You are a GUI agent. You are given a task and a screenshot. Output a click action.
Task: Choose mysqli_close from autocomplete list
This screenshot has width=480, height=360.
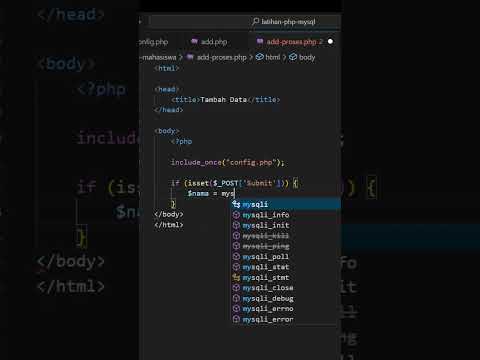click(x=286, y=288)
